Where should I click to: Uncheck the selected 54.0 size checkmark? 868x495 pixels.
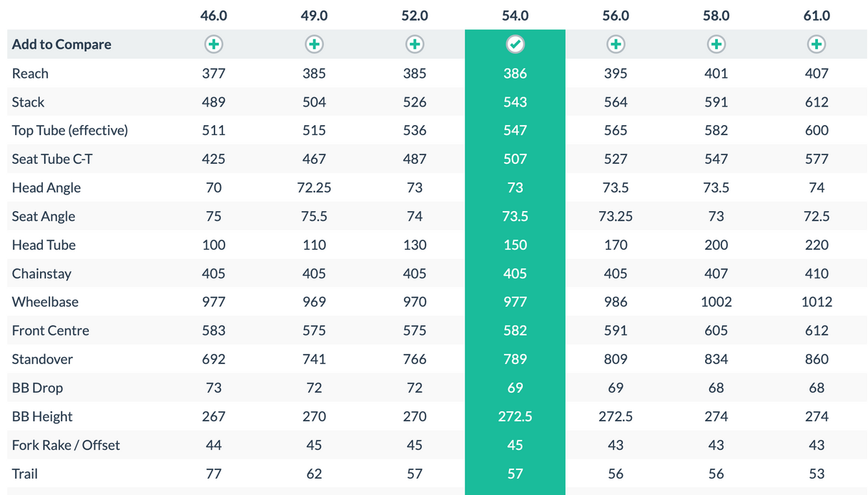pos(515,44)
